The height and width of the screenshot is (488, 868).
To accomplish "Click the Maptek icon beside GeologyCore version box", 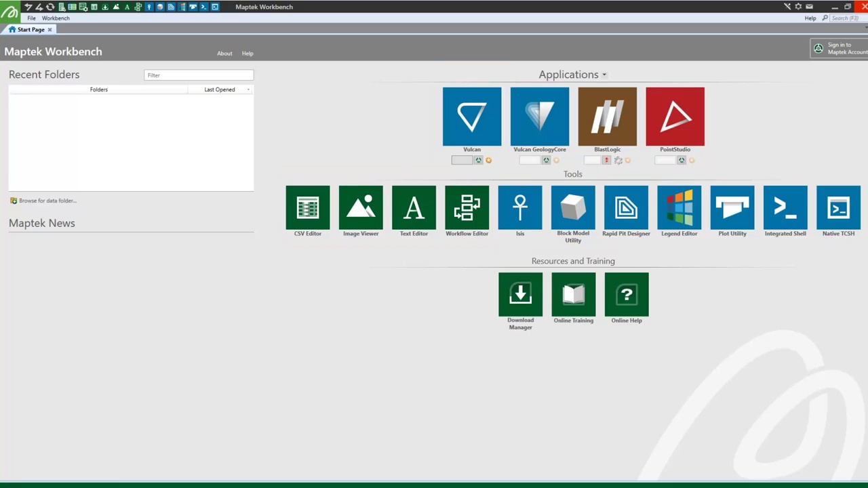I will (x=547, y=161).
